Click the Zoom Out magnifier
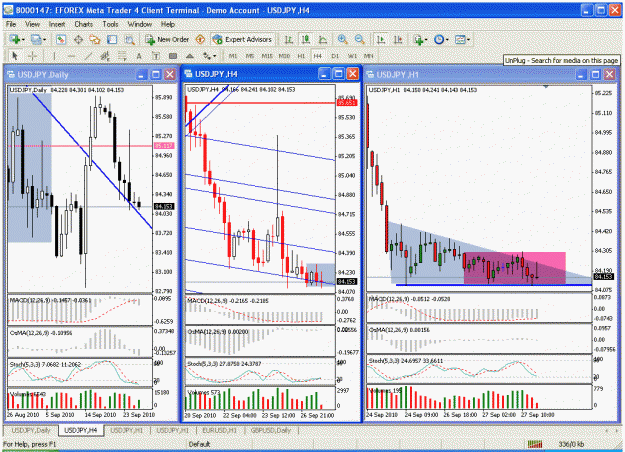This screenshot has width=625, height=452. (360, 39)
